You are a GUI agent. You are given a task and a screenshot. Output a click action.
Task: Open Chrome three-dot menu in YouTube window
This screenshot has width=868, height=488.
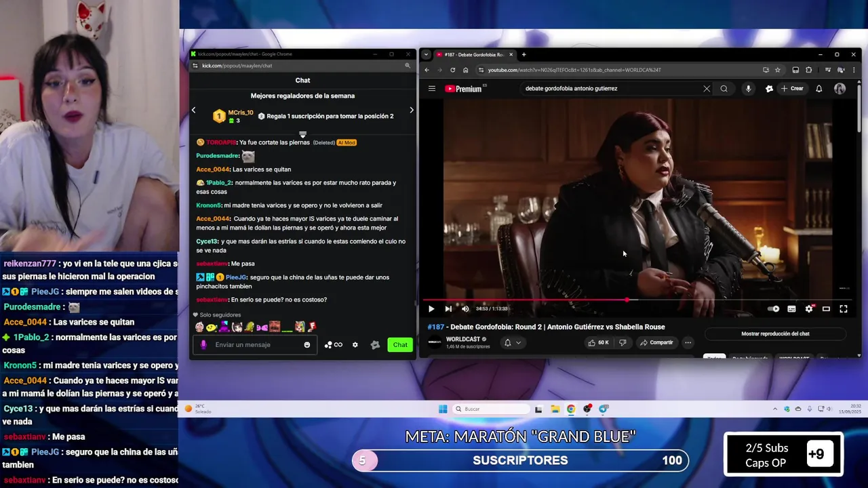click(x=854, y=70)
